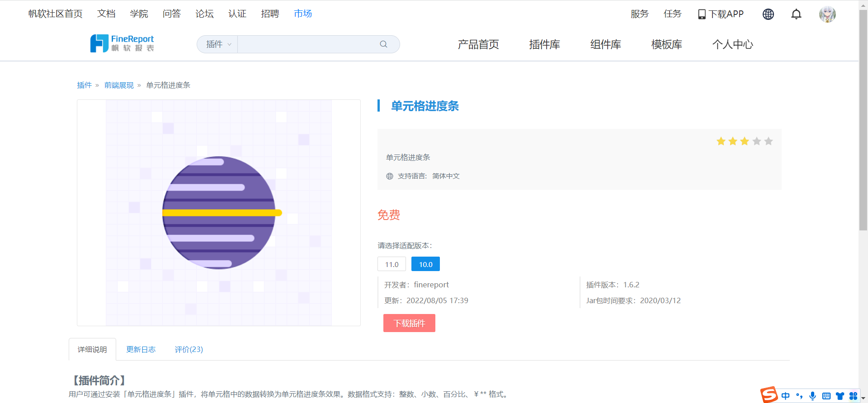Click into the plugin search input field
Viewport: 868px width, 403px height.
[307, 44]
